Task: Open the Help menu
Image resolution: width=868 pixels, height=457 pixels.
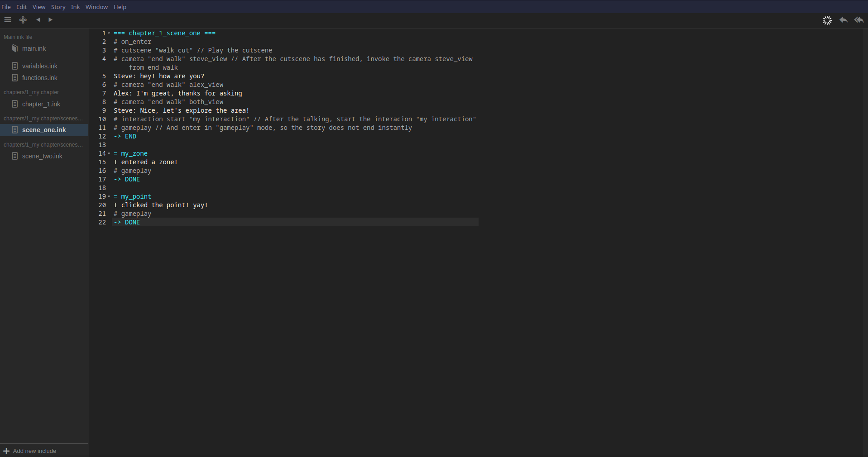Action: click(x=120, y=7)
